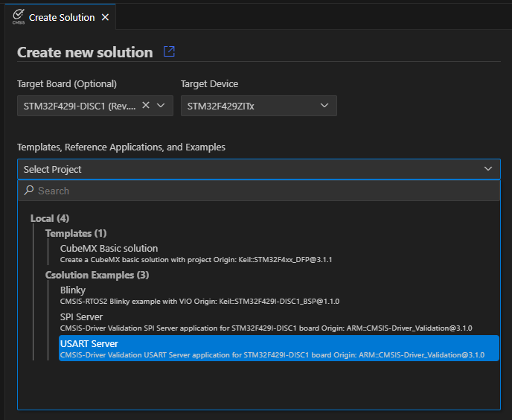Screen dimensions: 512x420
Task: Clear the Target Board selection with X
Action: click(146, 105)
